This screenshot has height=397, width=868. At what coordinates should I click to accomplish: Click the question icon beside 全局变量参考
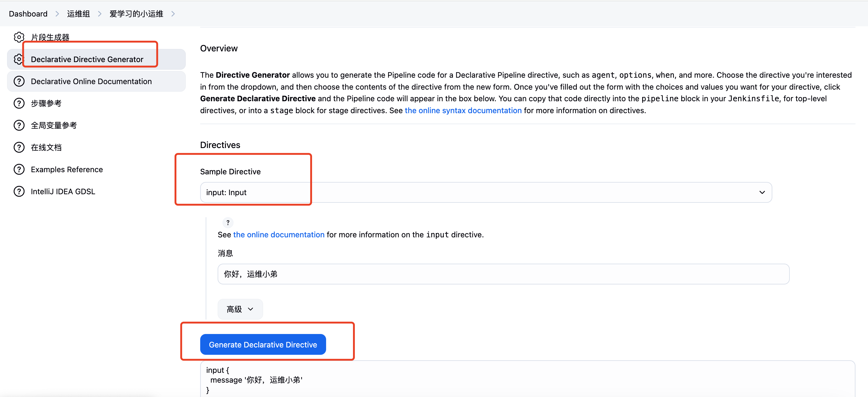tap(19, 125)
